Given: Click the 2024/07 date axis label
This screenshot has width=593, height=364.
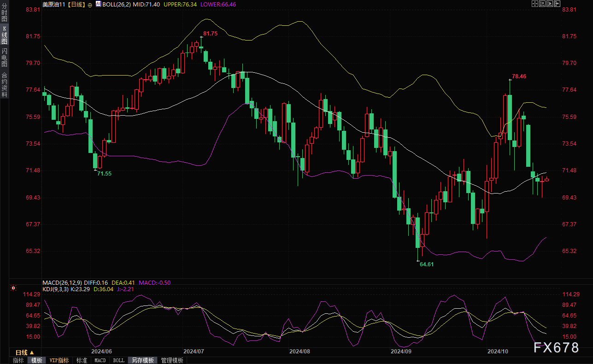Looking at the screenshot, I should [x=194, y=351].
